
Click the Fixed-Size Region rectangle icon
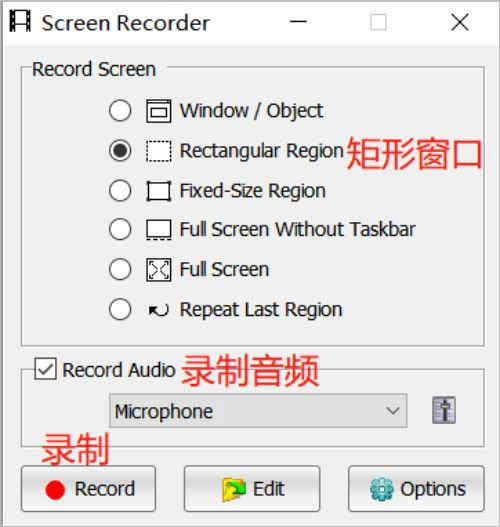(x=159, y=191)
